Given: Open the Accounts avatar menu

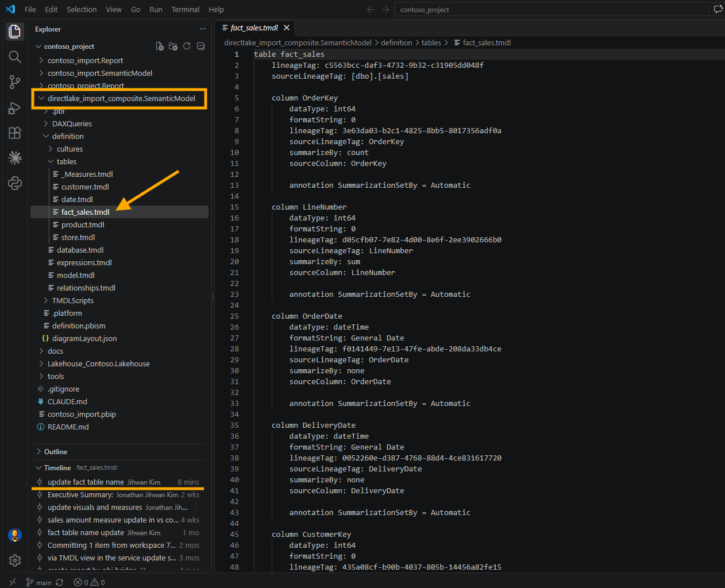Looking at the screenshot, I should click(15, 535).
